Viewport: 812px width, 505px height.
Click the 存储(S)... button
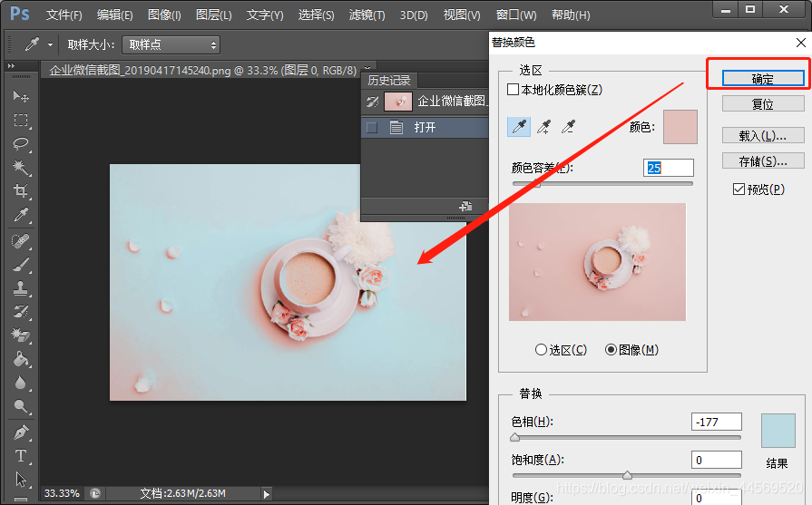763,160
